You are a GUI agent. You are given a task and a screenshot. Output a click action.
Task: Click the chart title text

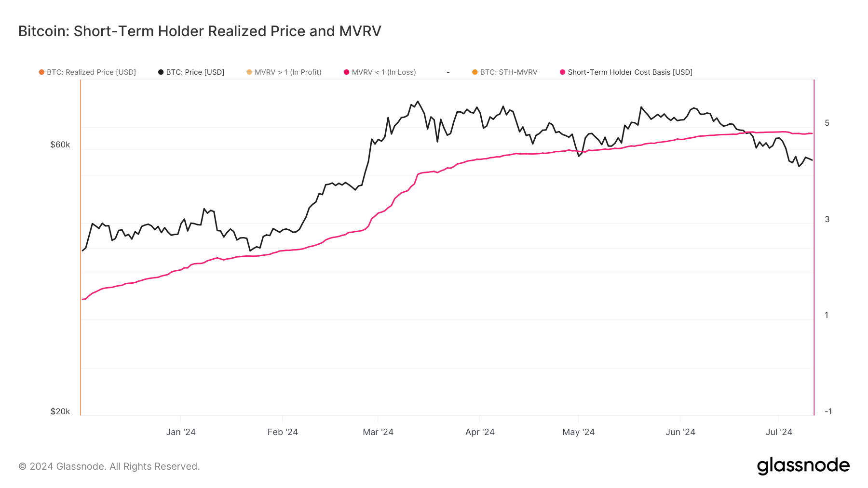tap(200, 31)
